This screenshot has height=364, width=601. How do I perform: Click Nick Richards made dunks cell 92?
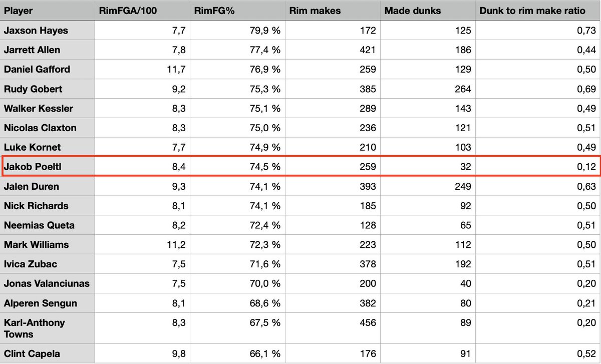pyautogui.click(x=428, y=206)
